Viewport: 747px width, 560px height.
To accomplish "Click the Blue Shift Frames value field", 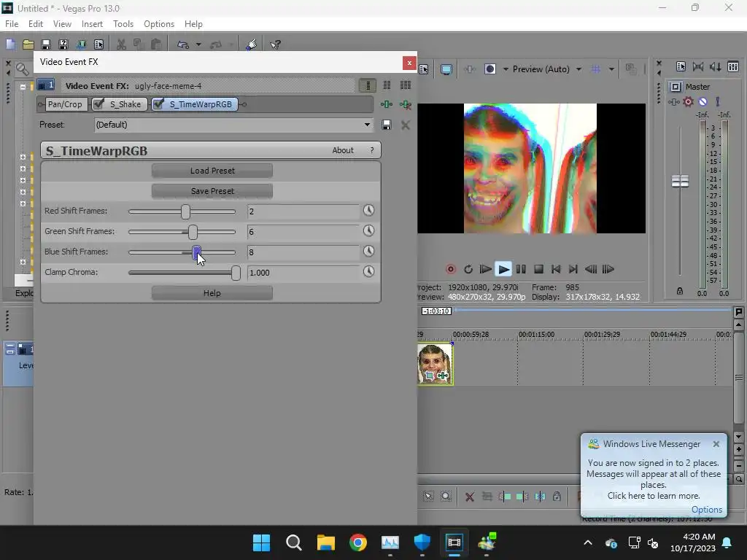I will tap(303, 252).
